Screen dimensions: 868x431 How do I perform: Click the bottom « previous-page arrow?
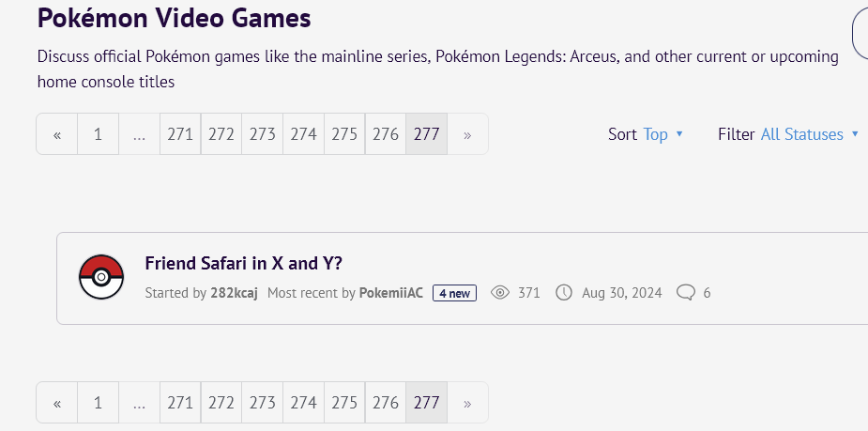[57, 403]
